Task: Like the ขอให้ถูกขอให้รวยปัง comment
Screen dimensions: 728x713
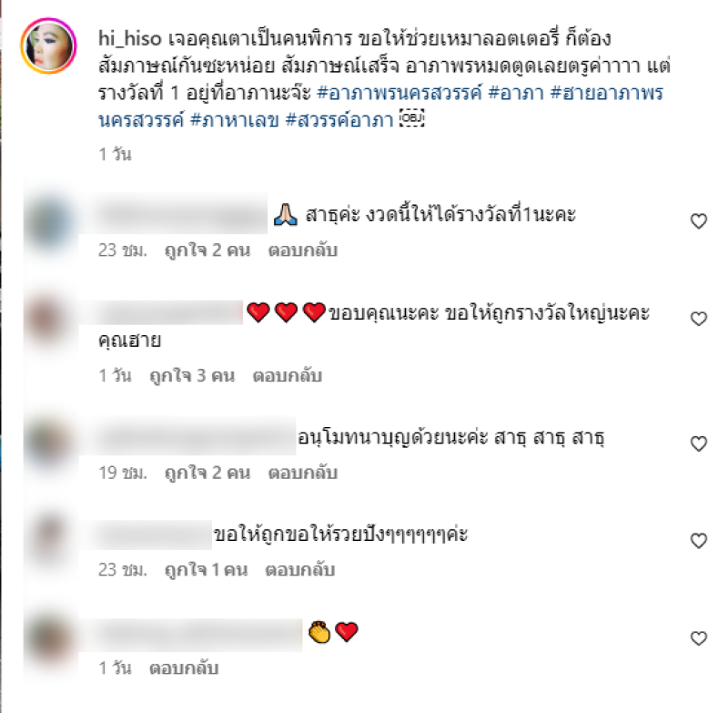Action: [x=698, y=541]
